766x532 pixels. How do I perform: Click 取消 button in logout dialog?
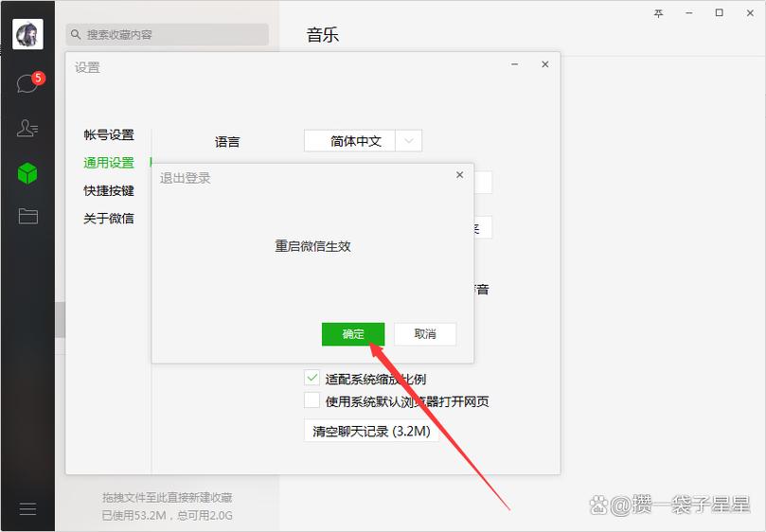425,334
